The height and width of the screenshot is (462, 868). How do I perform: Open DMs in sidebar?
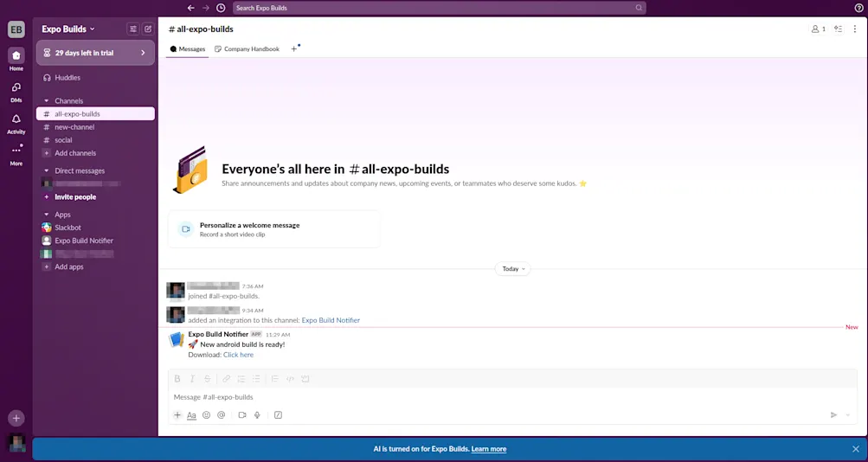coord(16,92)
